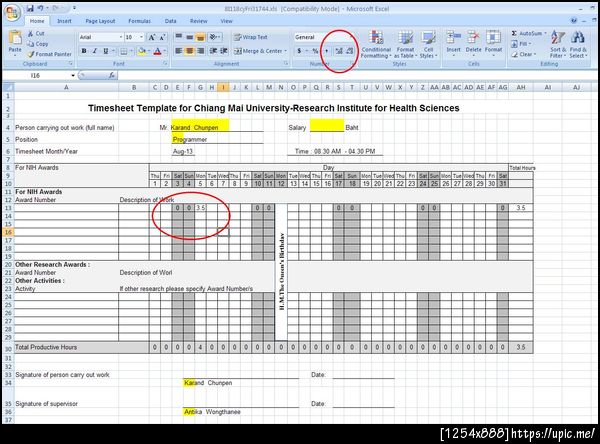Open the Clear menu

pyautogui.click(x=523, y=54)
